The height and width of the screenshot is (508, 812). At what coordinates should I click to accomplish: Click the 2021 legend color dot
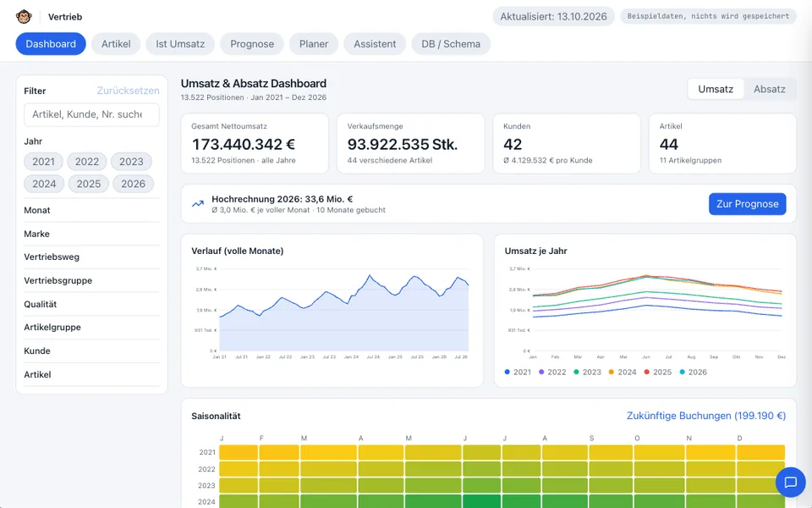507,373
